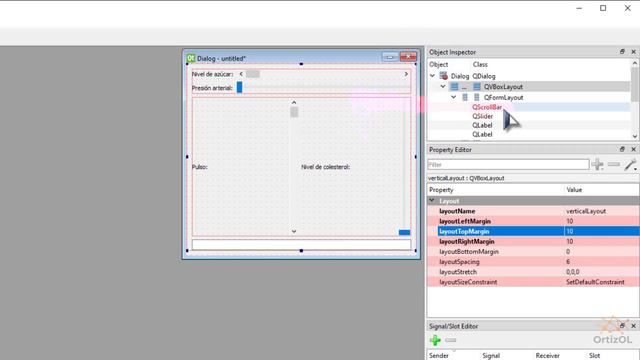Click the SetDefaultConstraint value
The height and width of the screenshot is (360, 640).
(x=595, y=282)
